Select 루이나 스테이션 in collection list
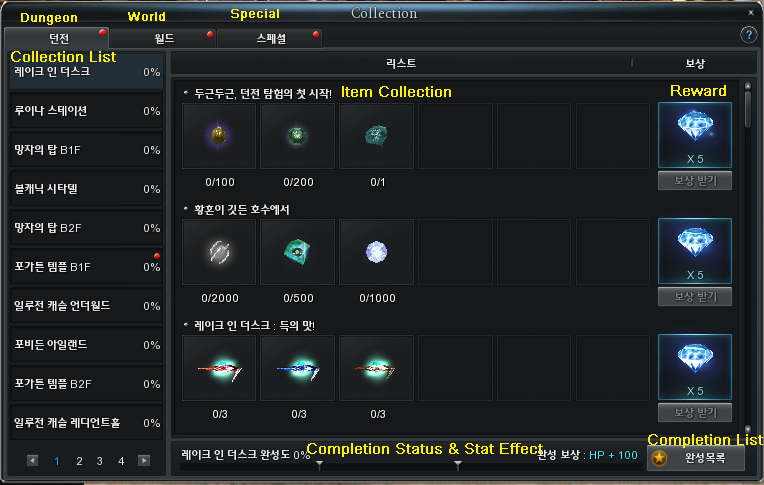The image size is (764, 485). [86, 111]
